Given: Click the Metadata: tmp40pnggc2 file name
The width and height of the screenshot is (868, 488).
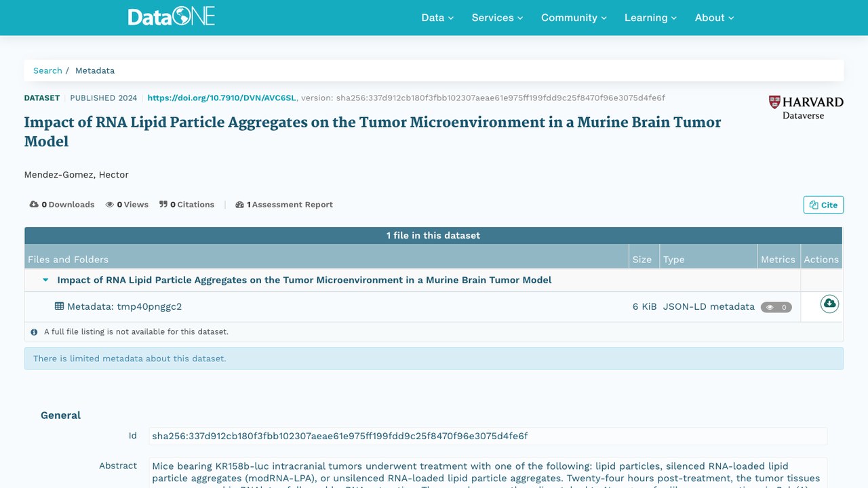Looking at the screenshot, I should click(x=124, y=306).
